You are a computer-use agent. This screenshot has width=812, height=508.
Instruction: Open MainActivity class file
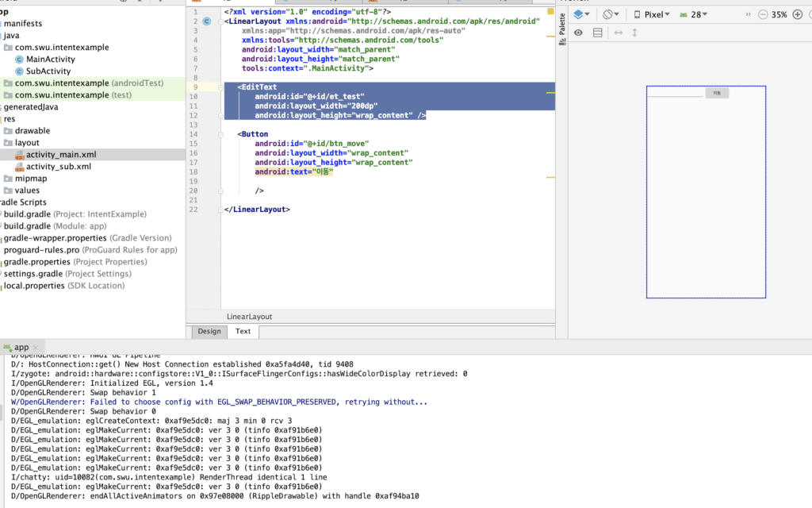(50, 59)
